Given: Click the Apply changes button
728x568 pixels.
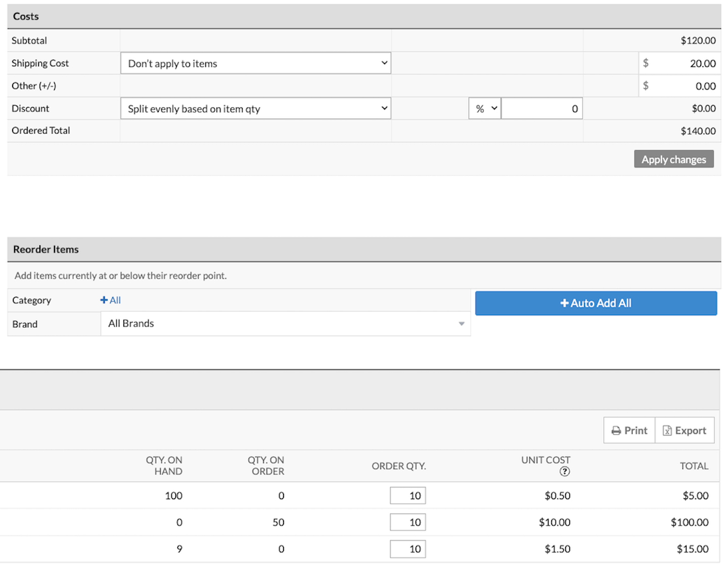Looking at the screenshot, I should click(673, 159).
